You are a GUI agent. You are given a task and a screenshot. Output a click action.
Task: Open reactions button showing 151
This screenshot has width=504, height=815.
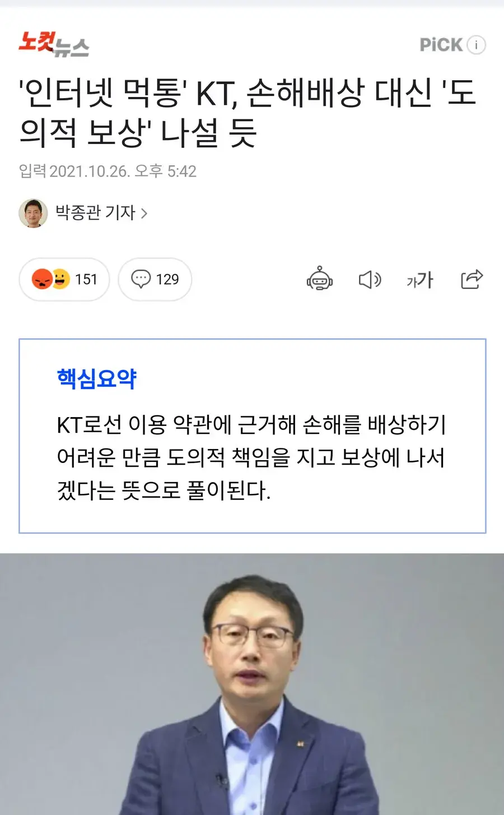(64, 279)
